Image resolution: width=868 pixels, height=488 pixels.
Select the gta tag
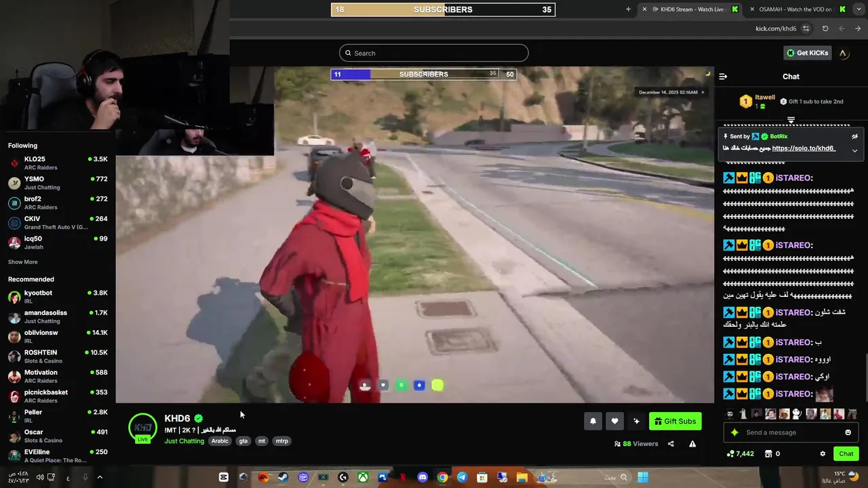(x=243, y=441)
